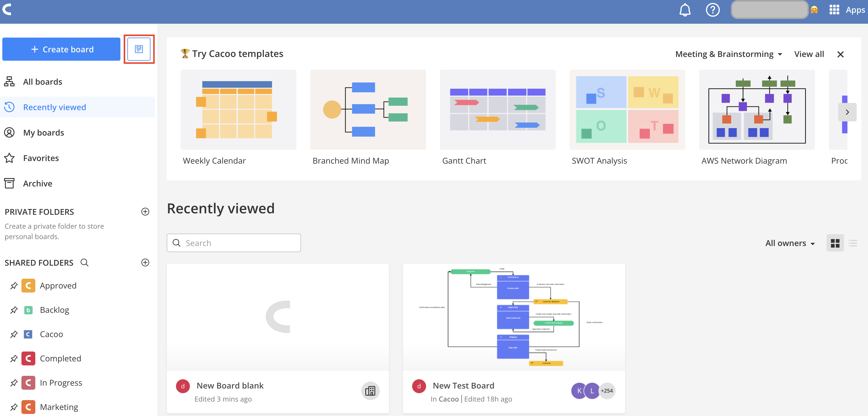
Task: Open the Cacoo folder link under New Test Board
Action: (x=449, y=399)
